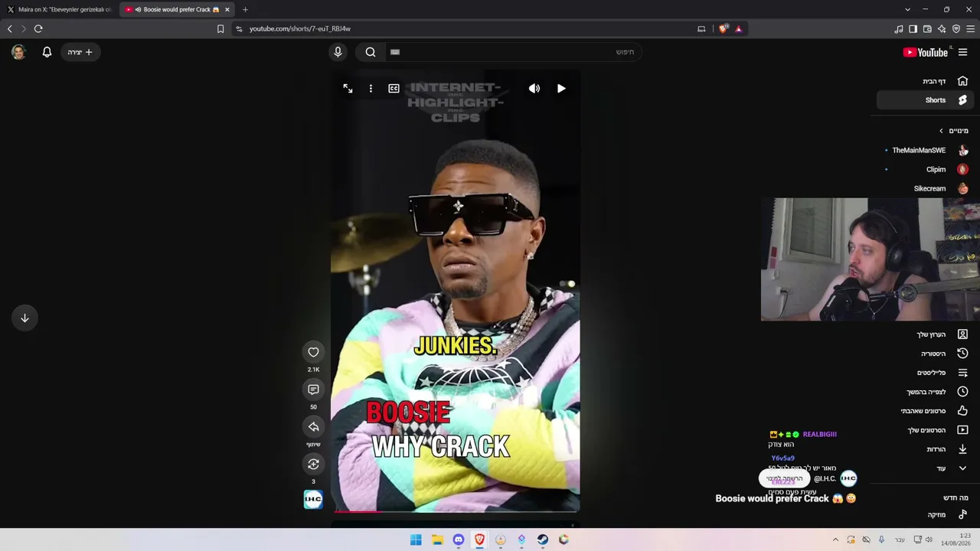
Task: Mute the short's volume
Action: pyautogui.click(x=534, y=89)
